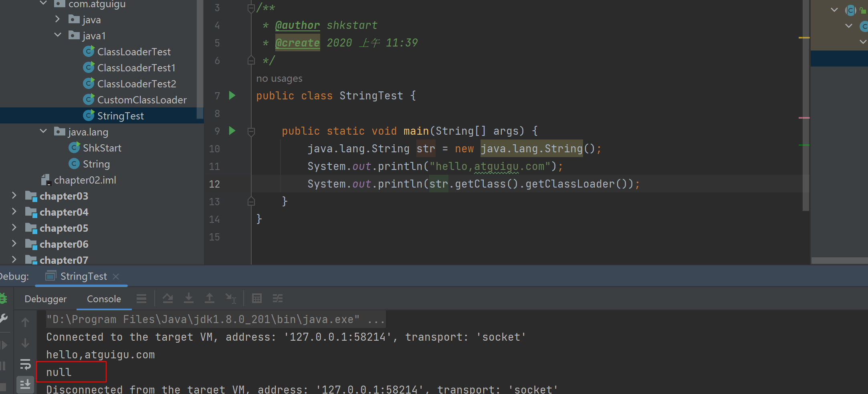
Task: Click Stop square icon in debug sidebar
Action: [3, 387]
